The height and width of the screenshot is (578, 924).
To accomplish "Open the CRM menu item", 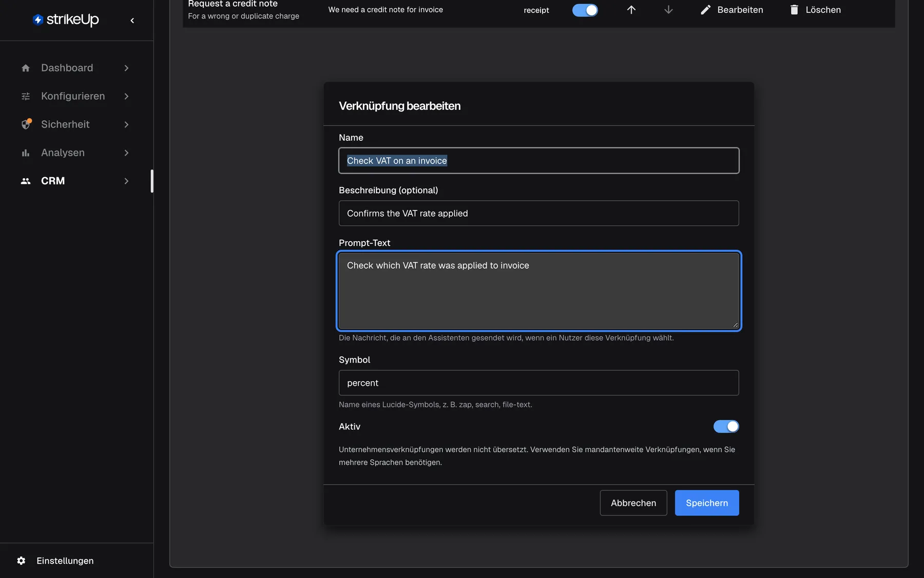I will click(x=75, y=181).
